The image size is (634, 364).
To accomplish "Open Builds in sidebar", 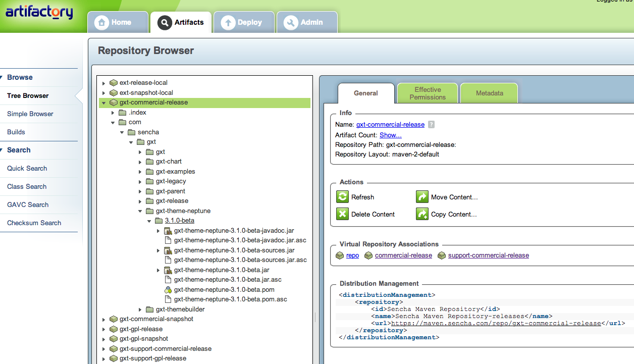I will tap(16, 132).
